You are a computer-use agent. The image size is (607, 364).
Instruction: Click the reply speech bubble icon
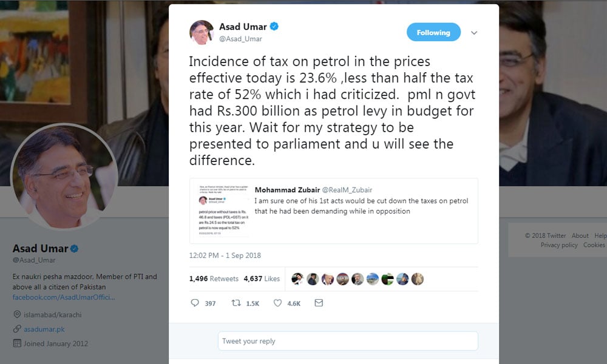[195, 303]
